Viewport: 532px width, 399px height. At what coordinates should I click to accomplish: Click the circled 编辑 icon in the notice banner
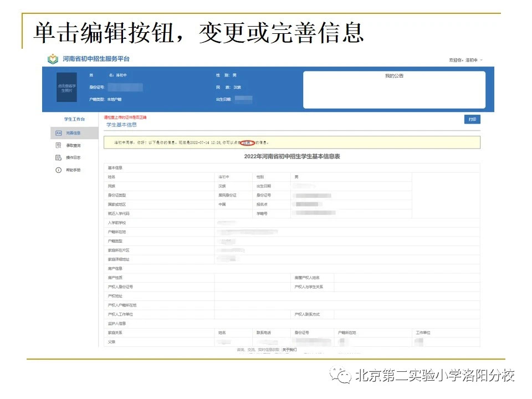coord(248,142)
